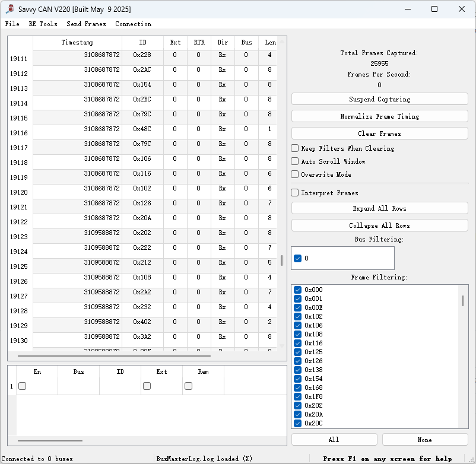Image resolution: width=476 pixels, height=464 pixels.
Task: Open the File menu
Action: (x=12, y=24)
